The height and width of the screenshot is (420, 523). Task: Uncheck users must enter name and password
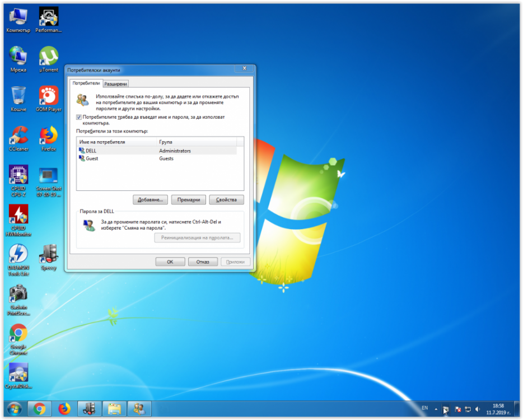tap(79, 117)
